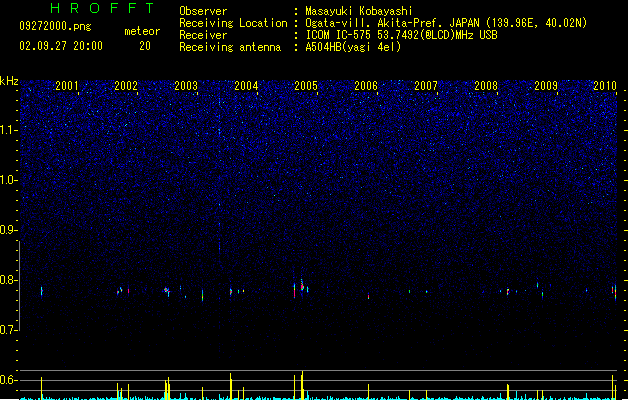Select the filename 09272000.png

(x=55, y=26)
